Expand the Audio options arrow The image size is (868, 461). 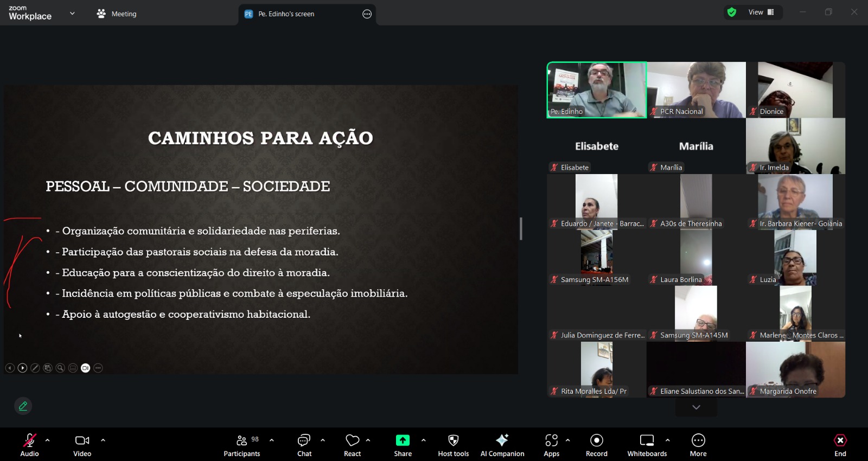click(48, 440)
